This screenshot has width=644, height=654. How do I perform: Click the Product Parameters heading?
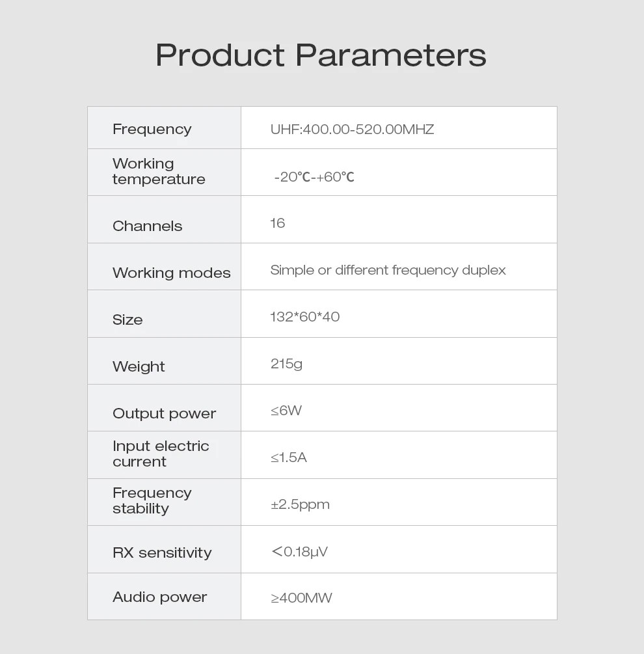321,55
